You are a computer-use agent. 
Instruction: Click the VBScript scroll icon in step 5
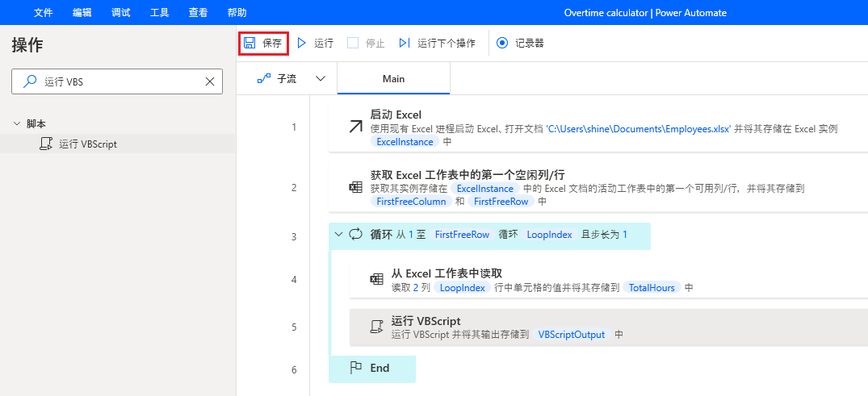(x=376, y=327)
